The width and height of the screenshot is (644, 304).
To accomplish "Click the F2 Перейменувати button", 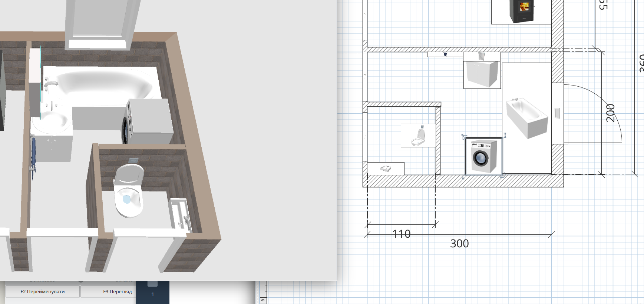I will (x=43, y=291).
